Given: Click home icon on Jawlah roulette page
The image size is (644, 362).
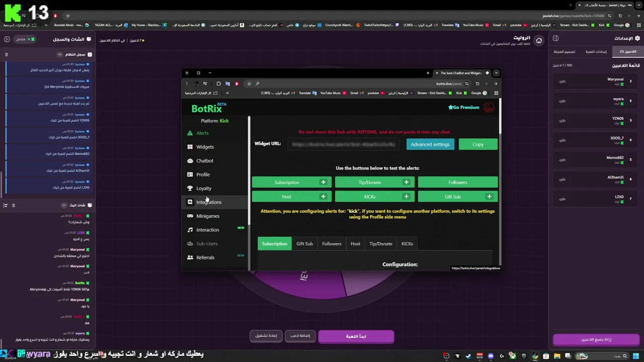Looking at the screenshot, I should pyautogui.click(x=539, y=41).
